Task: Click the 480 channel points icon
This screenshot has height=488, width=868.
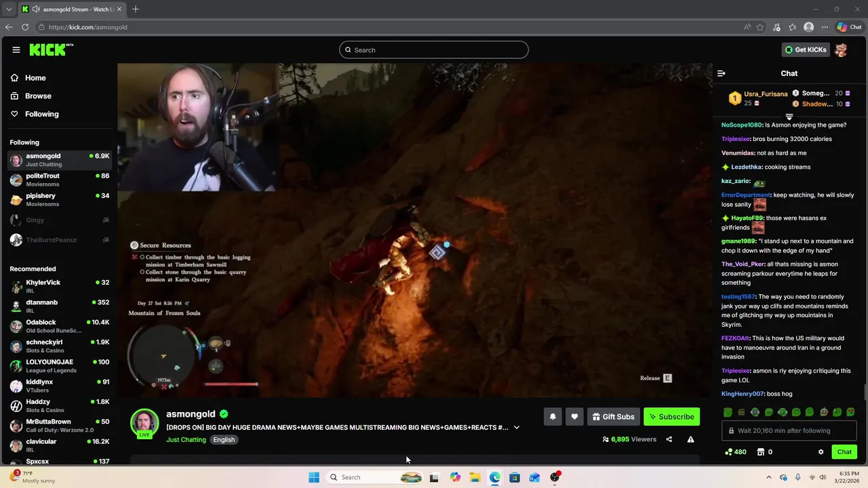Action: point(728,452)
